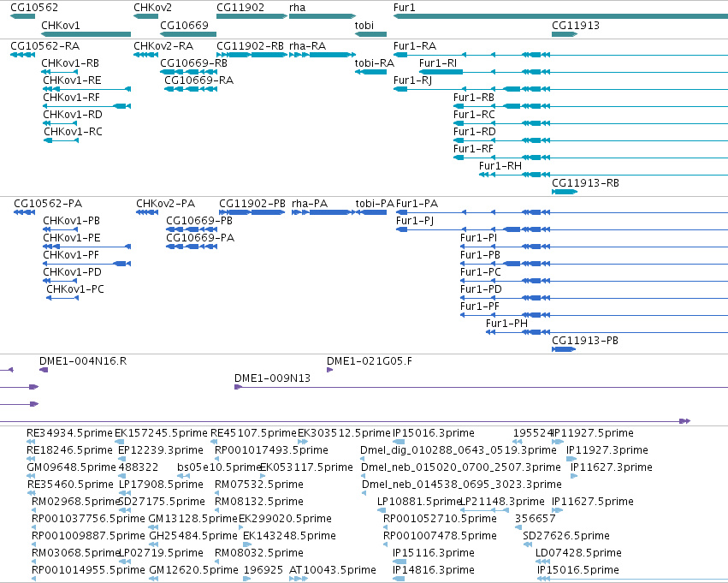Select the CHKov1-RC transcript label

73,132
